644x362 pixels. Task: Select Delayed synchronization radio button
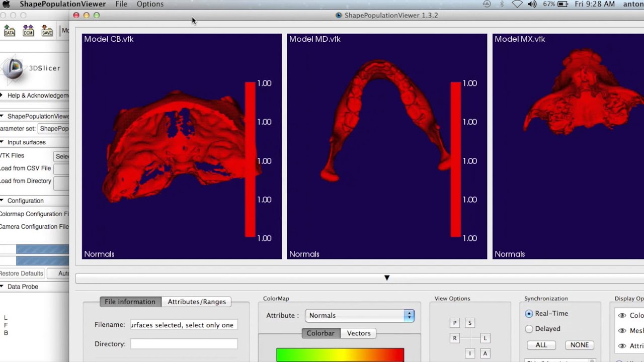(529, 329)
